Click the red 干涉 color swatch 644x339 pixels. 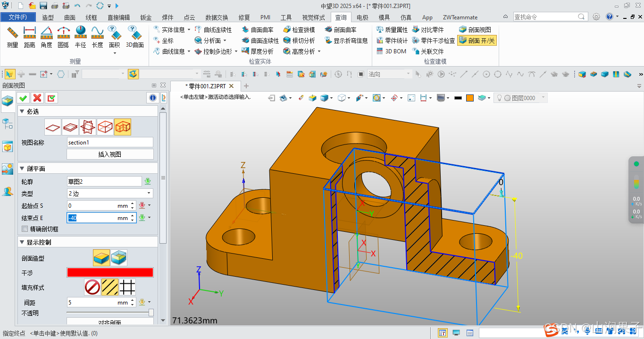click(x=110, y=272)
